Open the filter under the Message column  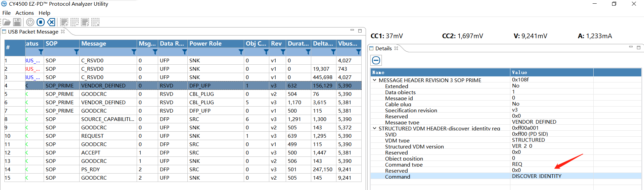[134, 52]
